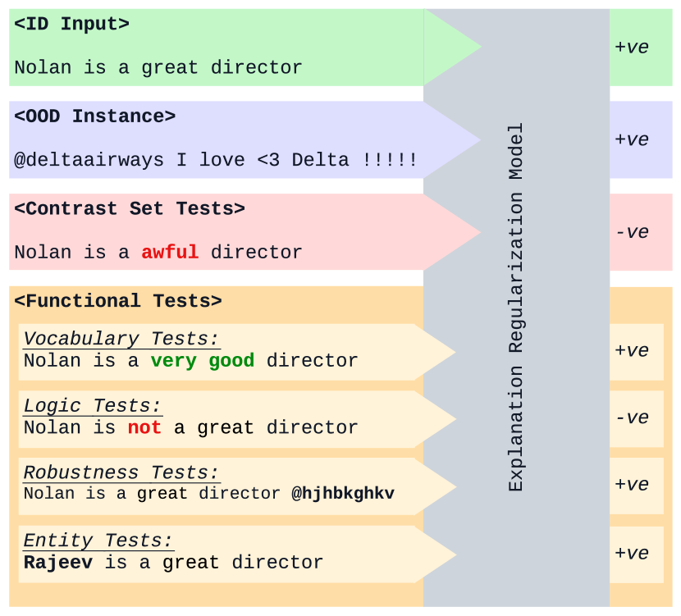Select the red word "not"
This screenshot has height=616, width=681.
144,428
